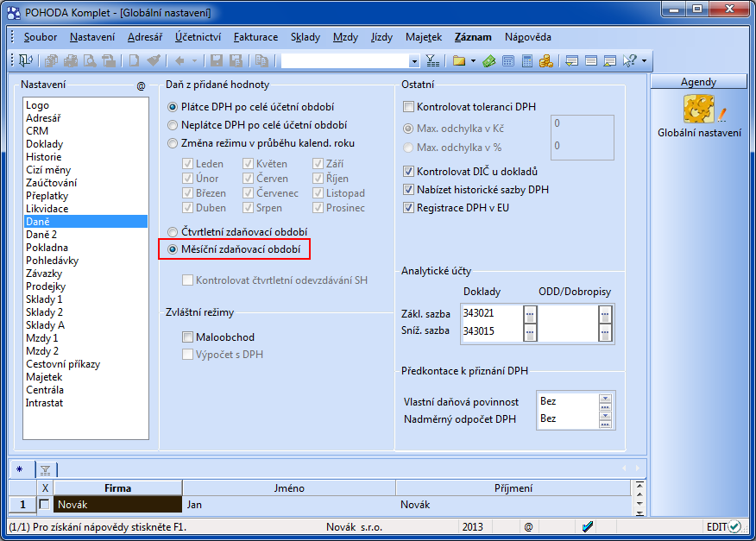The image size is (756, 541).
Task: Open Sníž. sazba Doklady account picker
Action: [x=530, y=332]
